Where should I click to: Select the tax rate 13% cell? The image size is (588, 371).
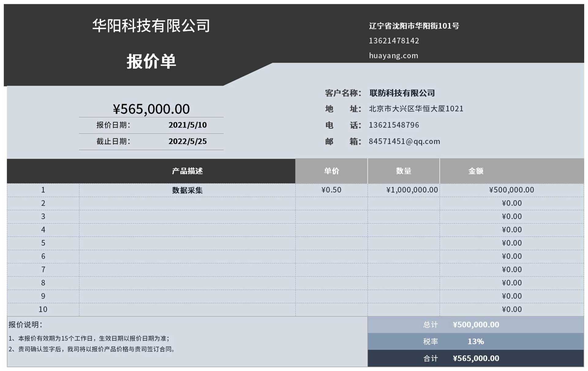pos(476,342)
